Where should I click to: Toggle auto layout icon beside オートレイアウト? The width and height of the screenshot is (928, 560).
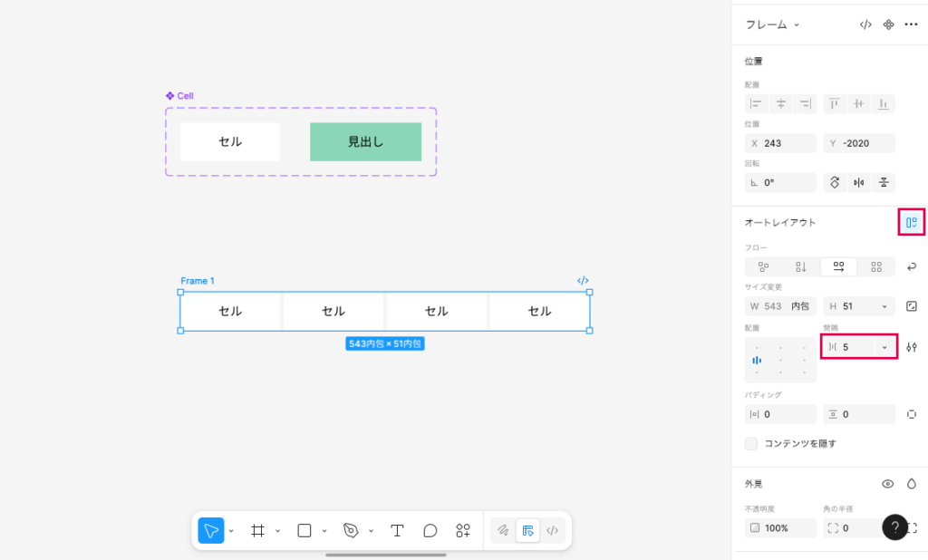click(x=912, y=223)
